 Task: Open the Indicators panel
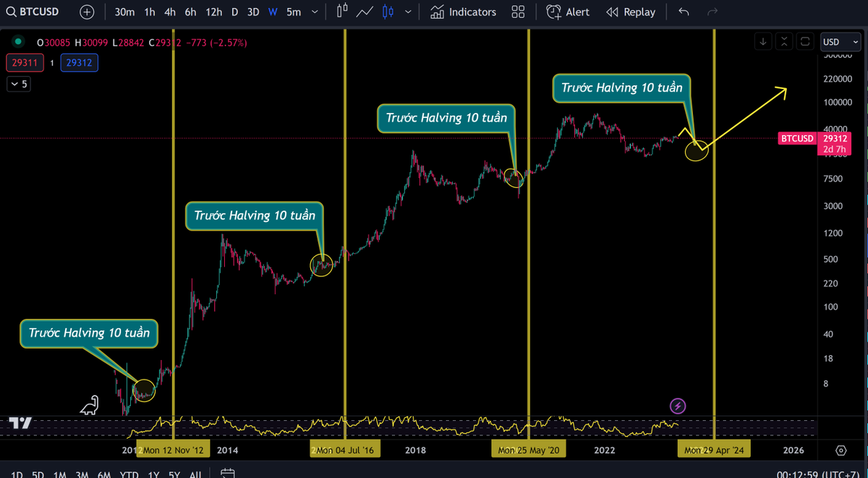point(463,12)
